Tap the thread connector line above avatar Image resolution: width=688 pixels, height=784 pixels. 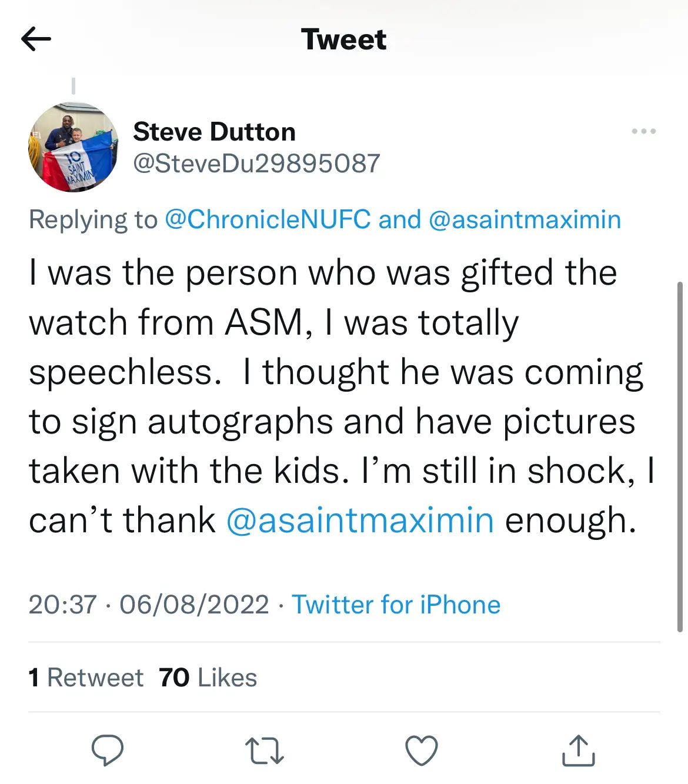74,86
